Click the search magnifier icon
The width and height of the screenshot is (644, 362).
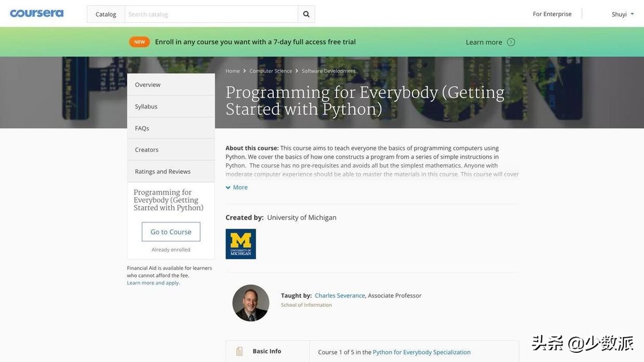tap(306, 14)
